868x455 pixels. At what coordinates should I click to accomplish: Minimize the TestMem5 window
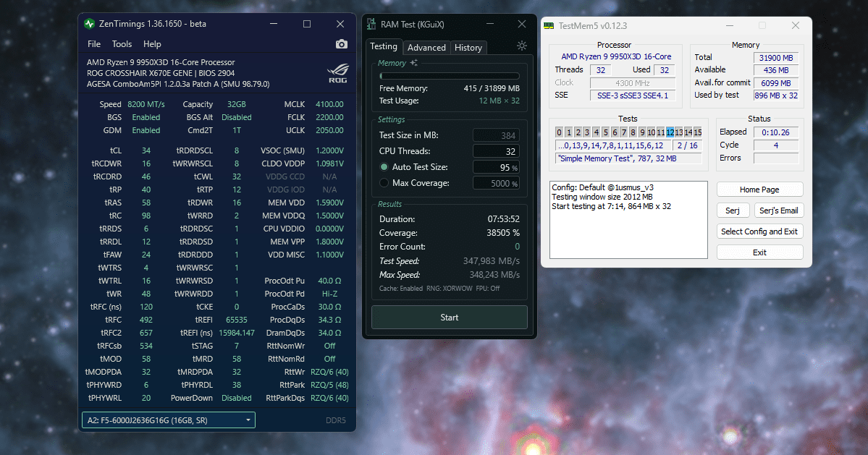(x=730, y=25)
